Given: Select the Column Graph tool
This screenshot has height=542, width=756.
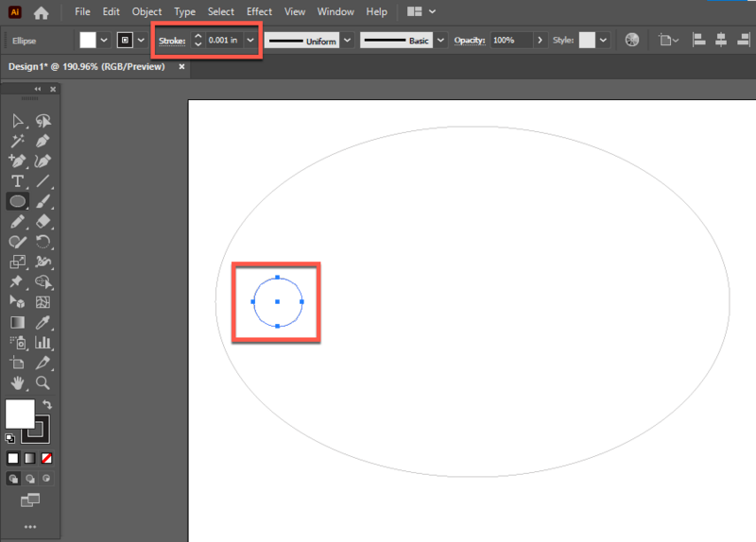Looking at the screenshot, I should click(x=43, y=343).
